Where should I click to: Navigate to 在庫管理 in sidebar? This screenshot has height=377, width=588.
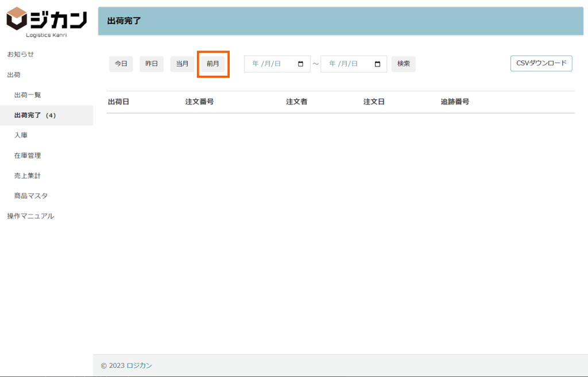point(28,156)
